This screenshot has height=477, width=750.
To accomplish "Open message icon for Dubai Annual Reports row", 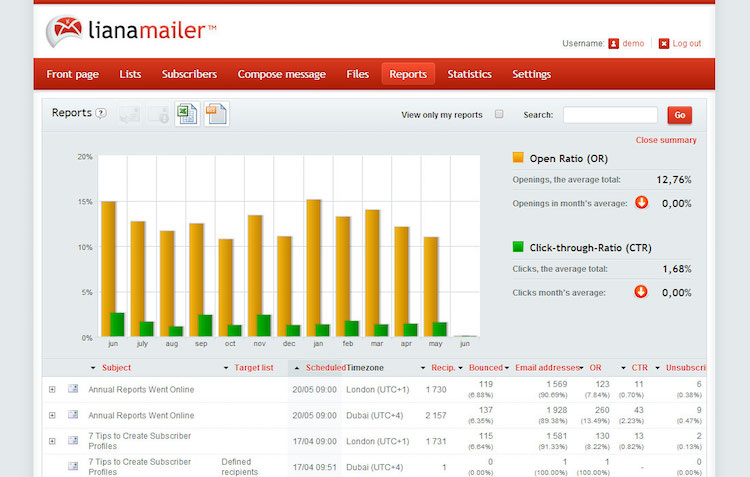I will point(73,415).
